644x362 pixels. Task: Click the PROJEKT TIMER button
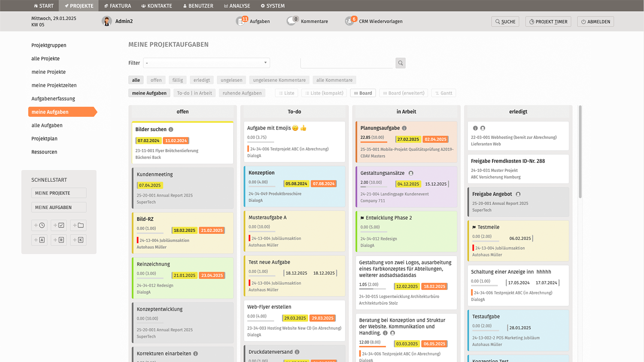click(x=548, y=21)
